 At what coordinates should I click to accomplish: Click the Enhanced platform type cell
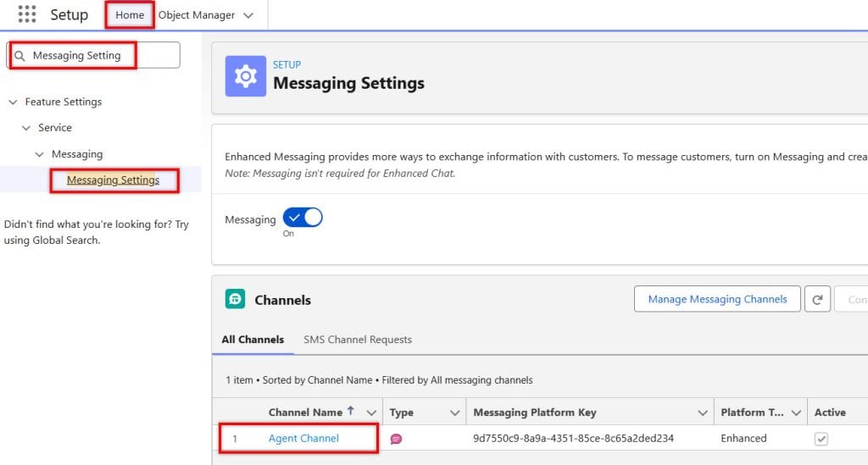click(x=743, y=439)
